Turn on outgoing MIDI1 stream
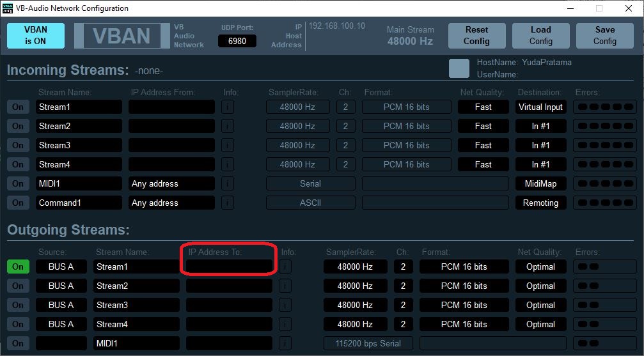 click(x=18, y=343)
